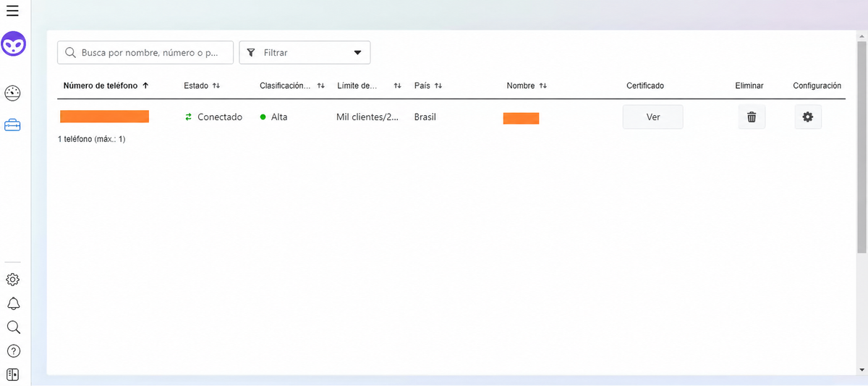The height and width of the screenshot is (386, 868).
Task: Click the green connected arrows icon
Action: 189,117
